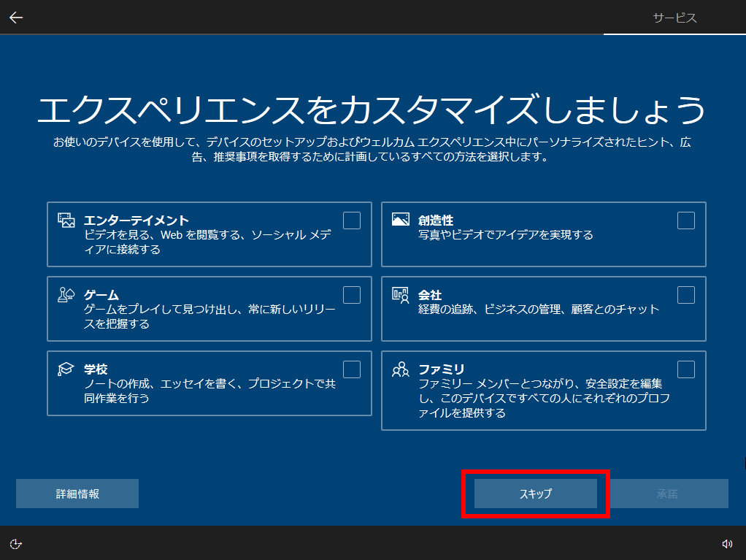The height and width of the screenshot is (560, 746).
Task: Check the 会社 checkbox
Action: [x=686, y=295]
